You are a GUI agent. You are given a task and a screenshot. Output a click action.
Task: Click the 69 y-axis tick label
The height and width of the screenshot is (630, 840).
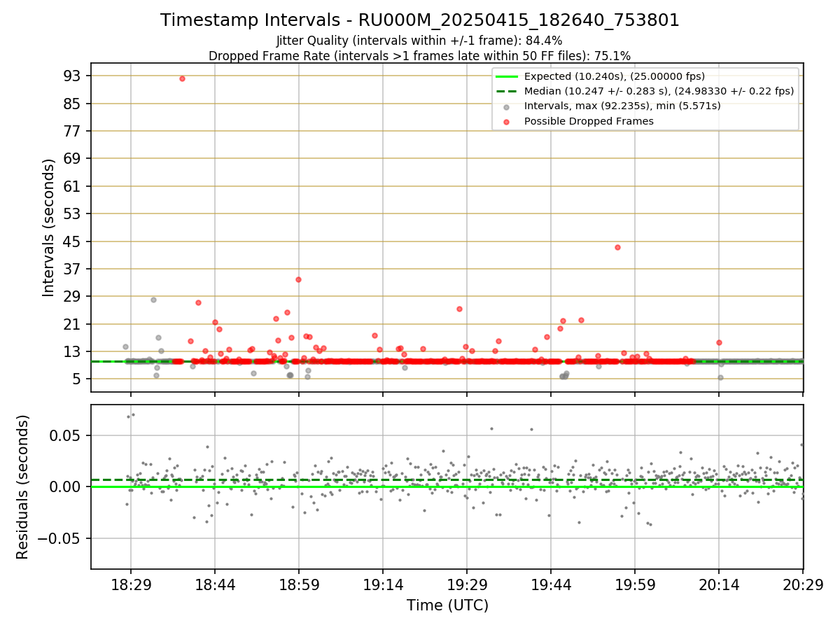click(x=73, y=158)
